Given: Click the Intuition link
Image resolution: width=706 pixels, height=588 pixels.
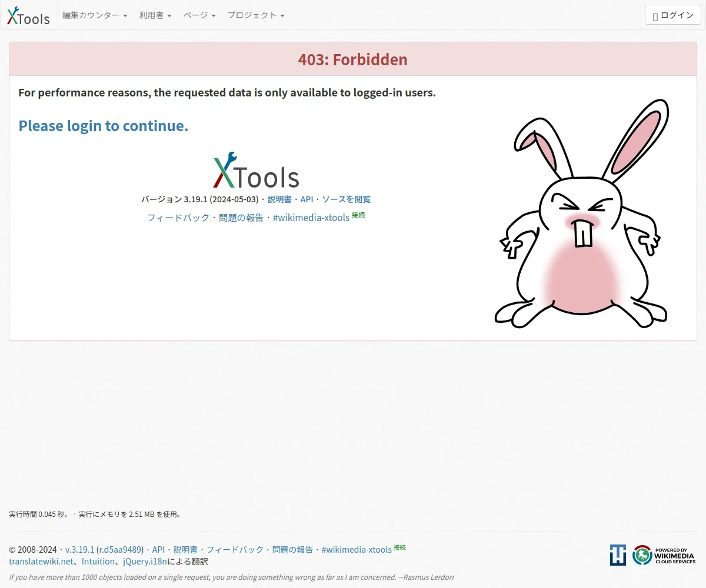Looking at the screenshot, I should tap(98, 562).
